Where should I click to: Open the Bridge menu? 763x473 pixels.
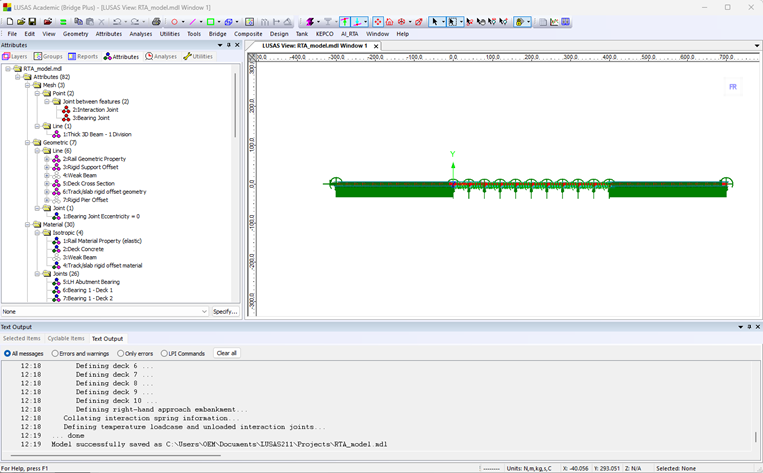(x=217, y=34)
